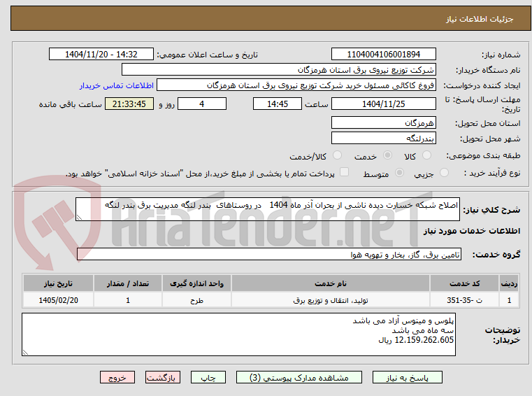Click the شرح کلی نیاز text area

(267, 209)
